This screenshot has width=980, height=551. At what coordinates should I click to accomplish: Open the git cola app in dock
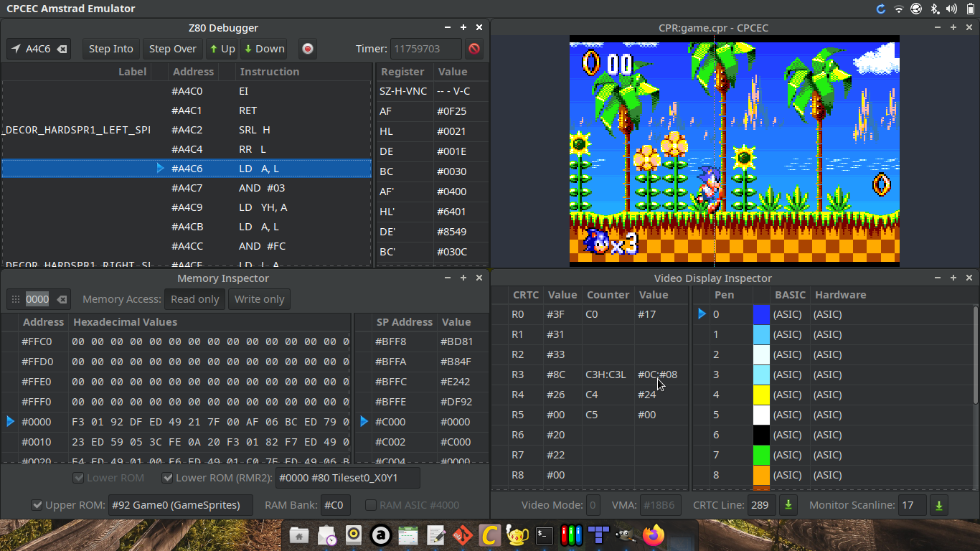tap(463, 535)
